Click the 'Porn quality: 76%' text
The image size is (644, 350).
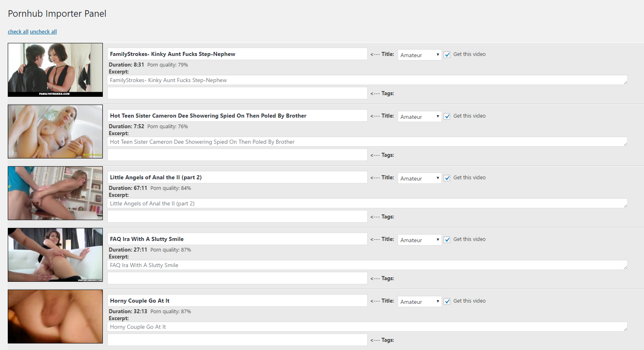click(x=168, y=126)
